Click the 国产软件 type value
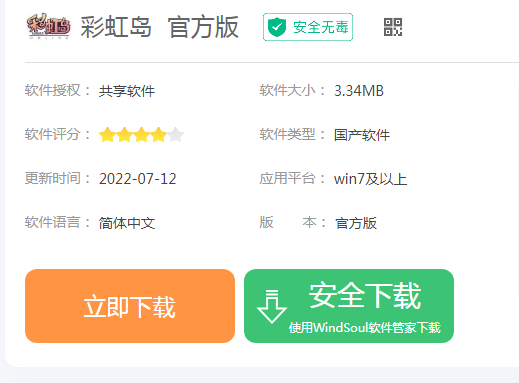The width and height of the screenshot is (519, 383). (362, 135)
